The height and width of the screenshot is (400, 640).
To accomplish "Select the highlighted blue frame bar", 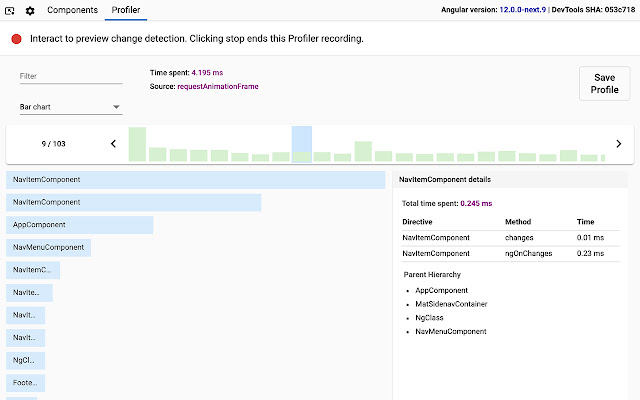I will (x=301, y=144).
